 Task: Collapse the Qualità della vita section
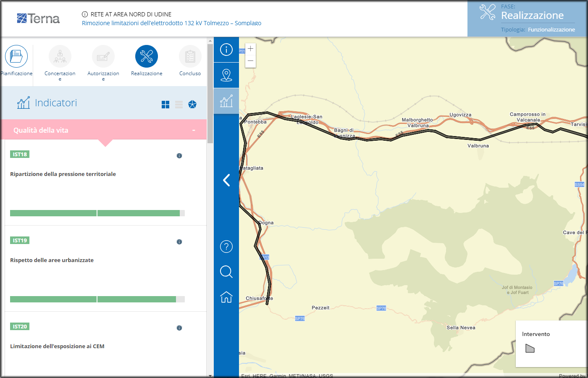click(194, 130)
